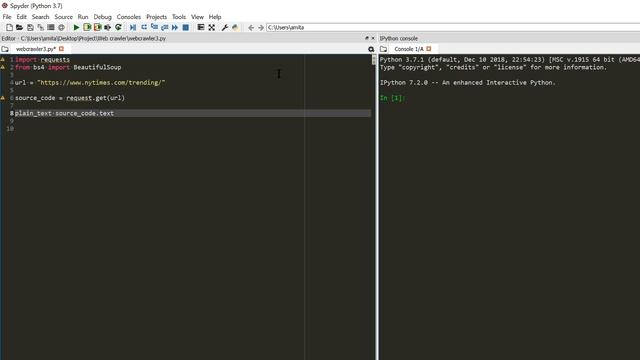Step over the current line in debugger

[144, 27]
